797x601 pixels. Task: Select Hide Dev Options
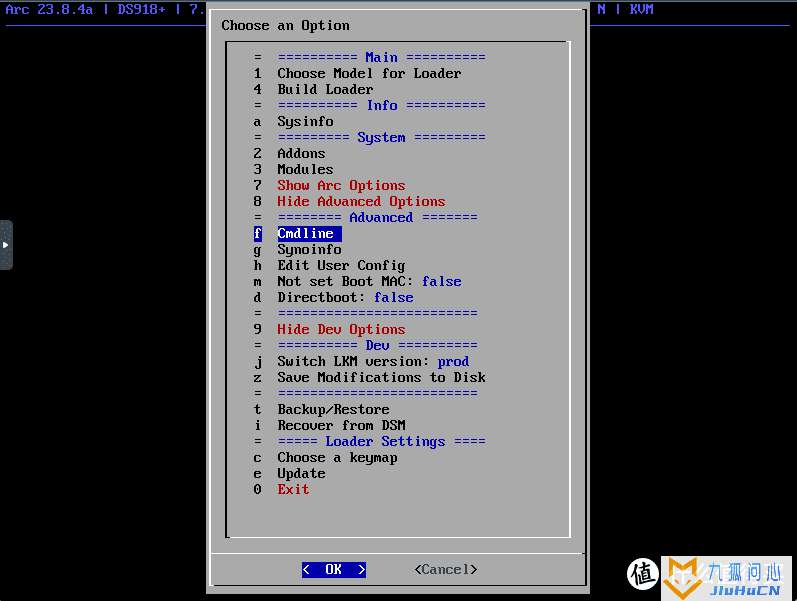(341, 329)
